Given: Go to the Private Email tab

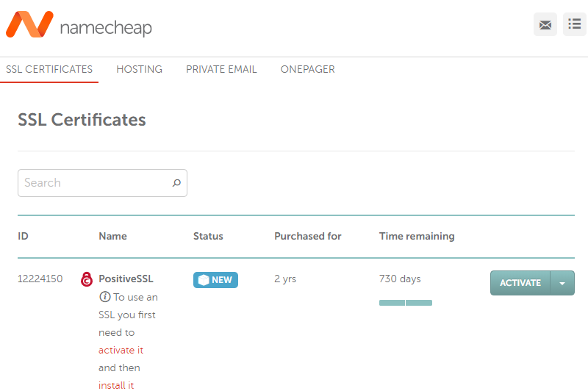Looking at the screenshot, I should click(x=221, y=70).
